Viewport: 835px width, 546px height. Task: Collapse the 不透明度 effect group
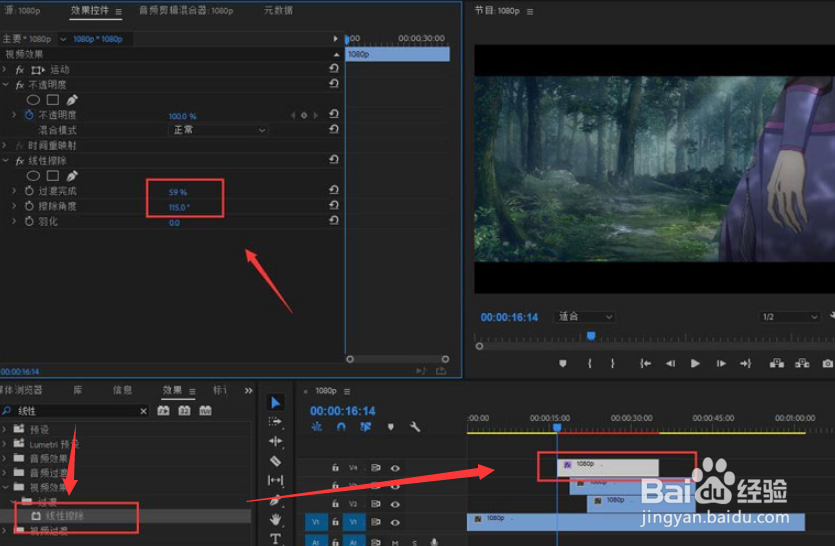tap(5, 85)
